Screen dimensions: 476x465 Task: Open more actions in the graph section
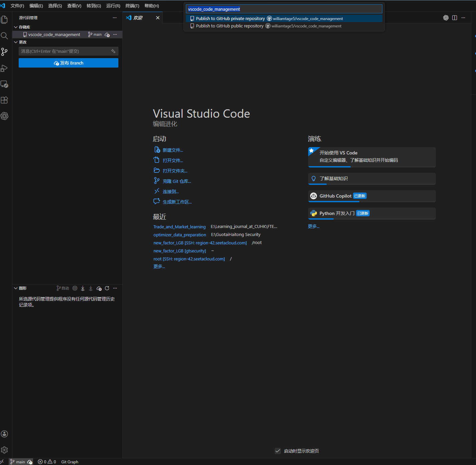[x=115, y=288]
